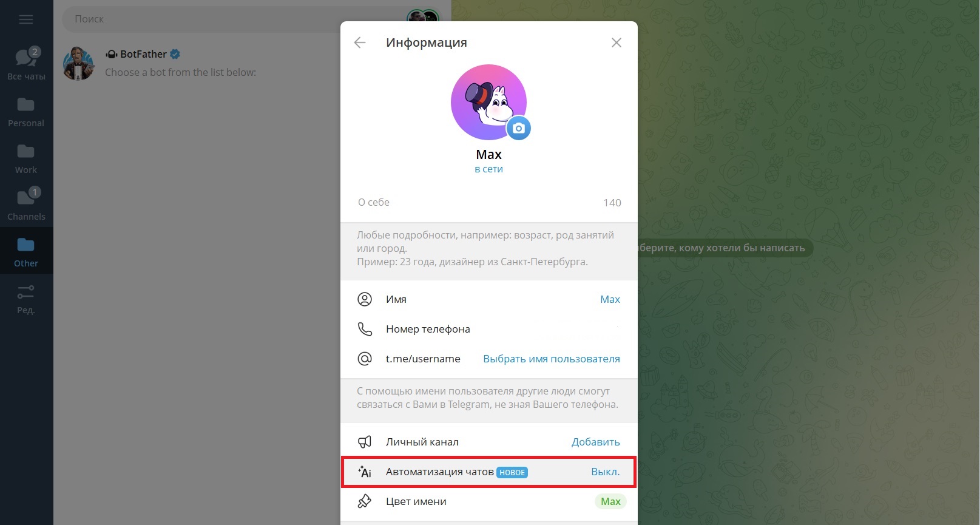The width and height of the screenshot is (980, 525).
Task: Click the Цвет имени brush icon
Action: [365, 501]
